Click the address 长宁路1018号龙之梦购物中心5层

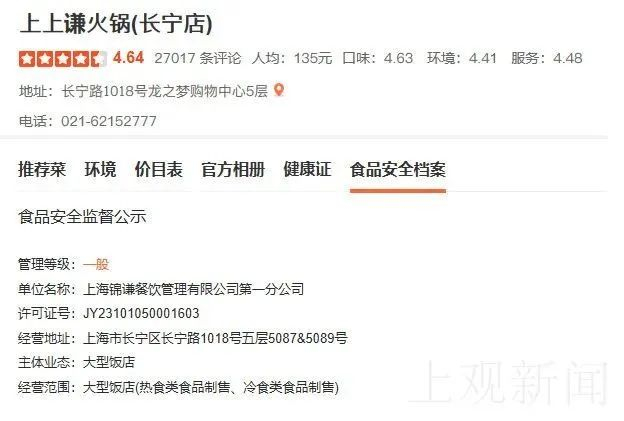pyautogui.click(x=164, y=91)
